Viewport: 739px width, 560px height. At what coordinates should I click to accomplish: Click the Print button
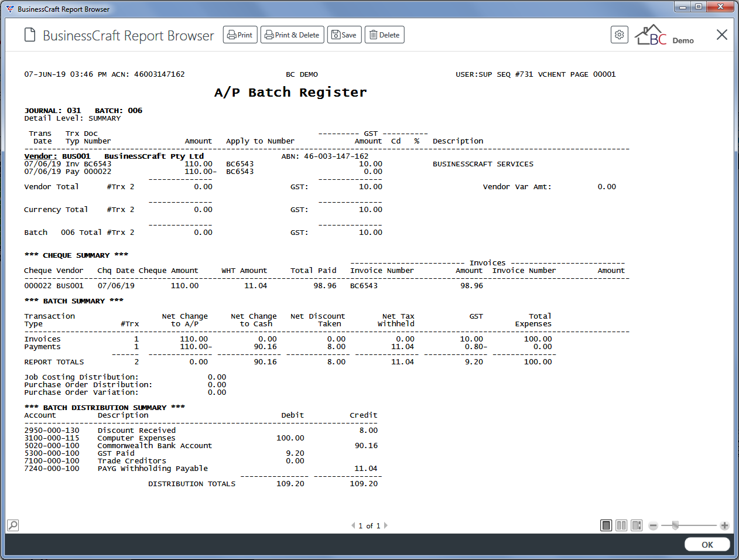click(x=240, y=35)
